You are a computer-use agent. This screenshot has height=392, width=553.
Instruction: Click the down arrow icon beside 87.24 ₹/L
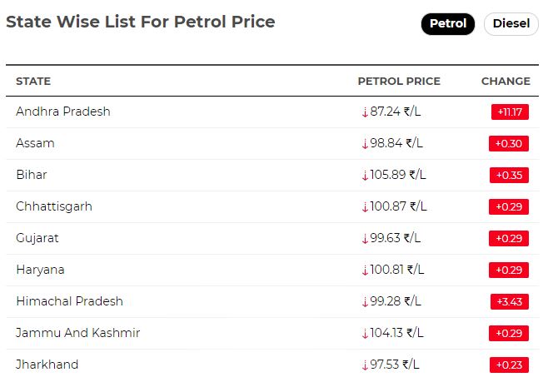pyautogui.click(x=365, y=112)
